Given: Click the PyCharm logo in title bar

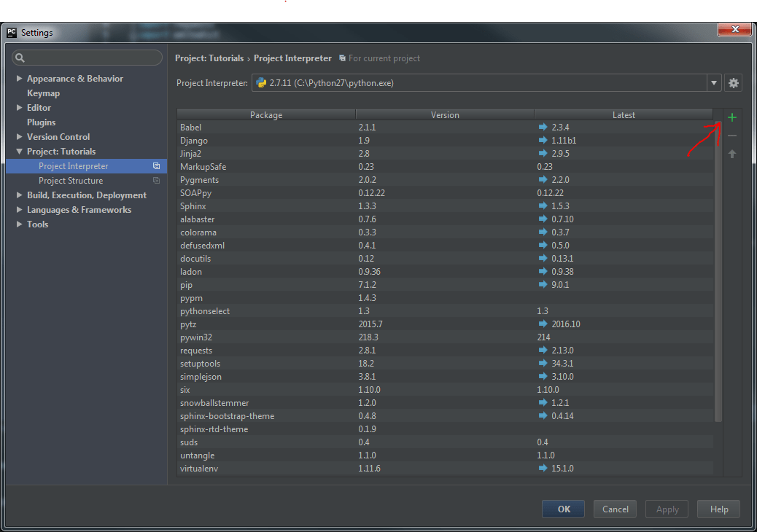Looking at the screenshot, I should pyautogui.click(x=12, y=32).
